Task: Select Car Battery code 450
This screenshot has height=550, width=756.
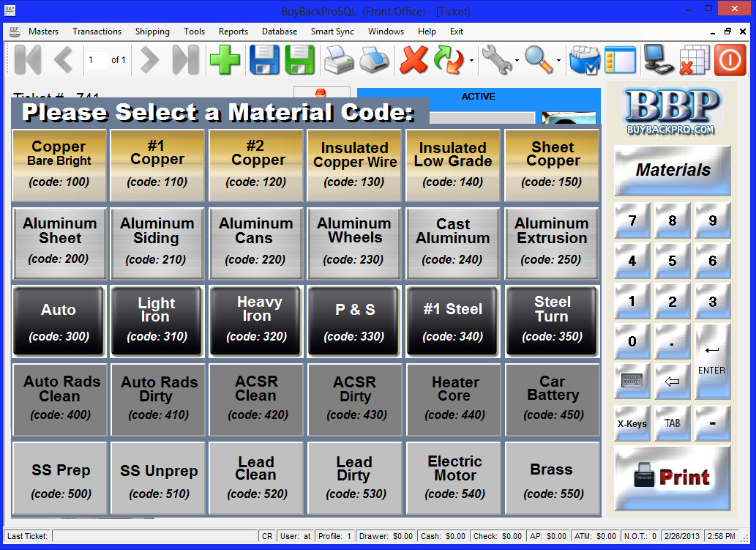Action: tap(552, 399)
